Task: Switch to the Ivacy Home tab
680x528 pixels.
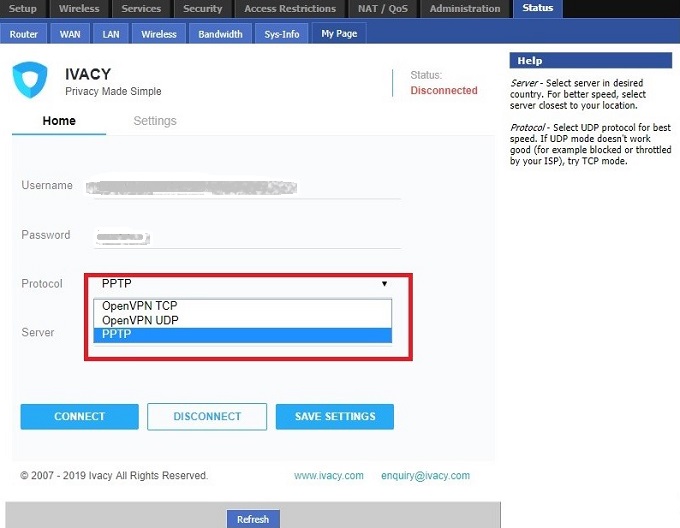Action: (x=59, y=121)
